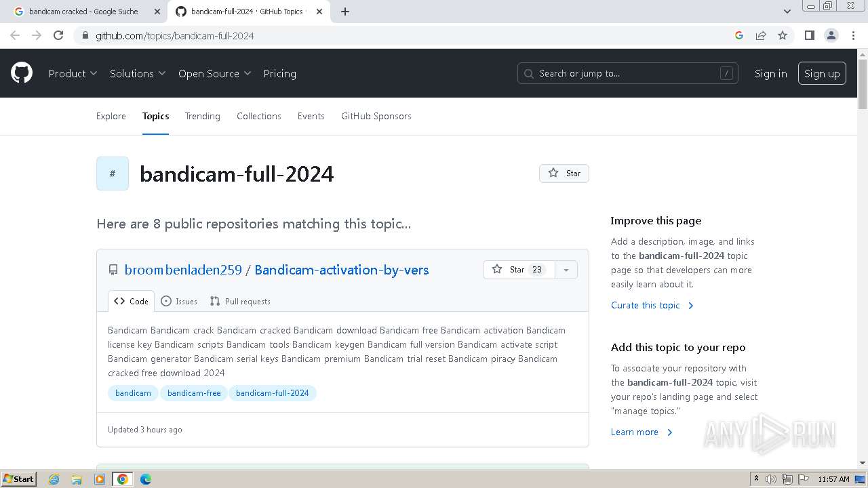Viewport: 868px width, 488px height.
Task: Click the bandicam topic tag
Action: coord(133,393)
